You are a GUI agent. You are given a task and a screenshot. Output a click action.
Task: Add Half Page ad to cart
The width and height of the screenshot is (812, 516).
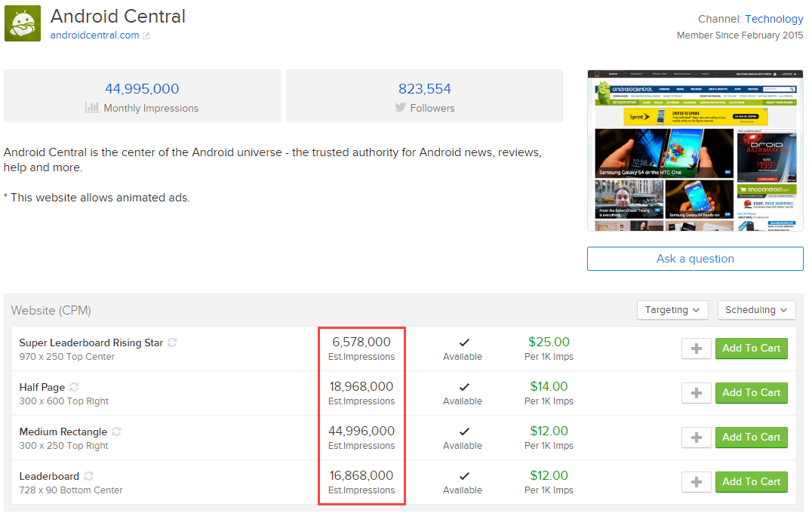pos(752,393)
